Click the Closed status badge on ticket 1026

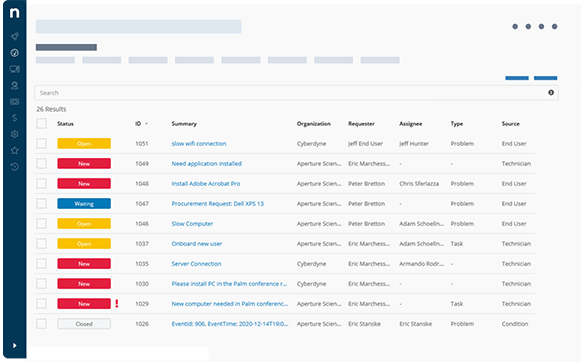pyautogui.click(x=84, y=324)
